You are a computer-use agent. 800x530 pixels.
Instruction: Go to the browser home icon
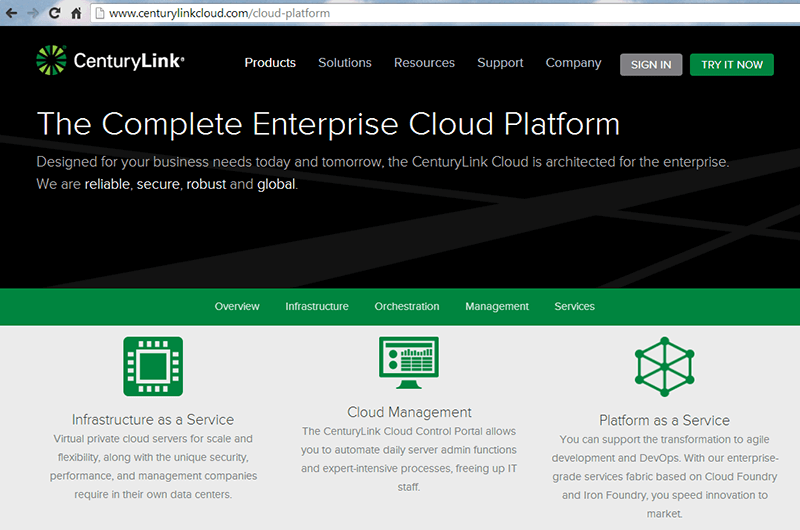pyautogui.click(x=76, y=13)
